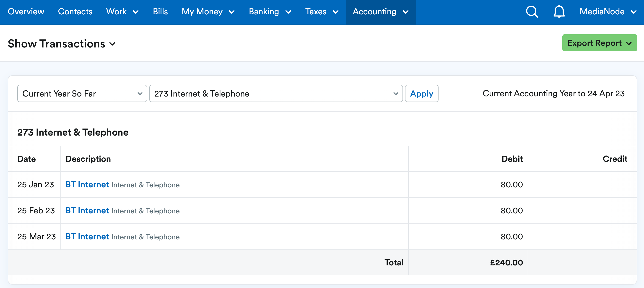This screenshot has height=288, width=644.
Task: Expand the My Money menu
Action: pos(208,12)
